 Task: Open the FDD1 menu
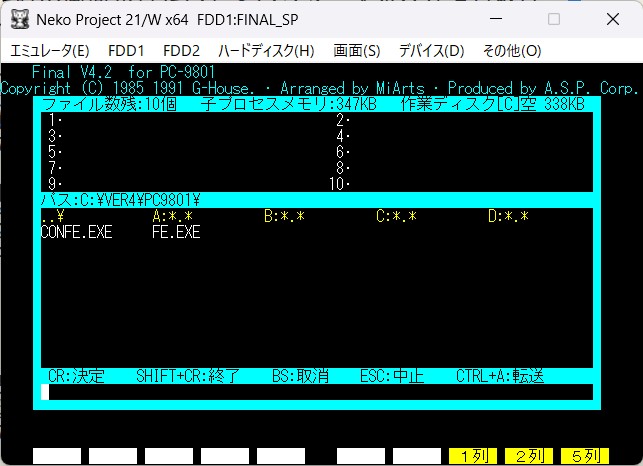coord(126,50)
